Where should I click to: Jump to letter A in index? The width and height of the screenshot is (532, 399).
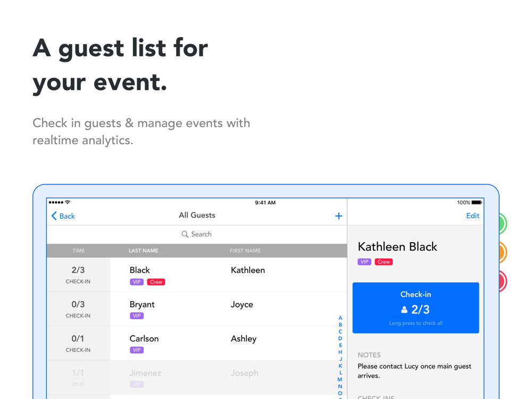340,318
